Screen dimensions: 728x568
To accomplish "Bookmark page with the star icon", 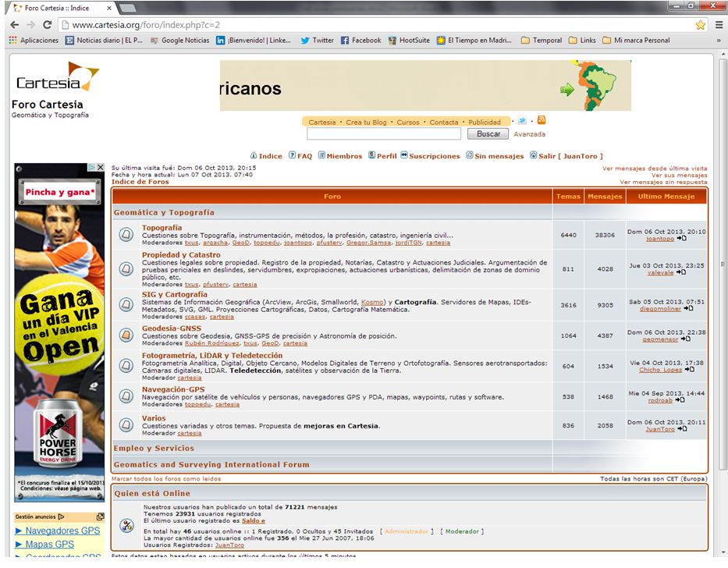I will (700, 25).
